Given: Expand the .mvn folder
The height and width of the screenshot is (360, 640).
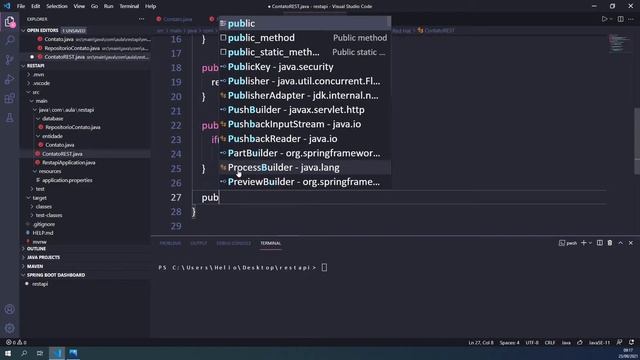Looking at the screenshot, I should point(38,75).
